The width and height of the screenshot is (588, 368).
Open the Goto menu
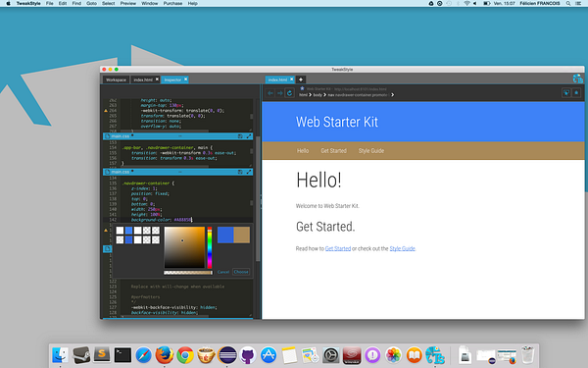pyautogui.click(x=91, y=3)
